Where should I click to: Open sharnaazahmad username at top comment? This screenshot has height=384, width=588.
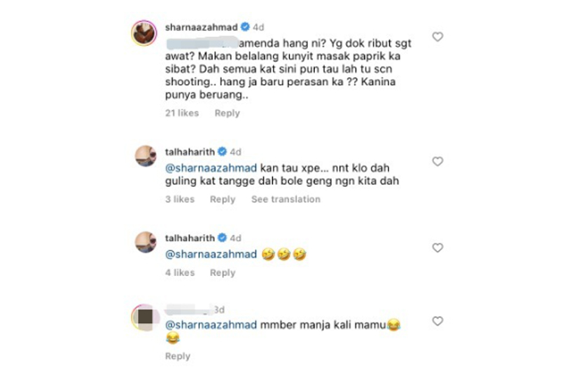coord(202,27)
